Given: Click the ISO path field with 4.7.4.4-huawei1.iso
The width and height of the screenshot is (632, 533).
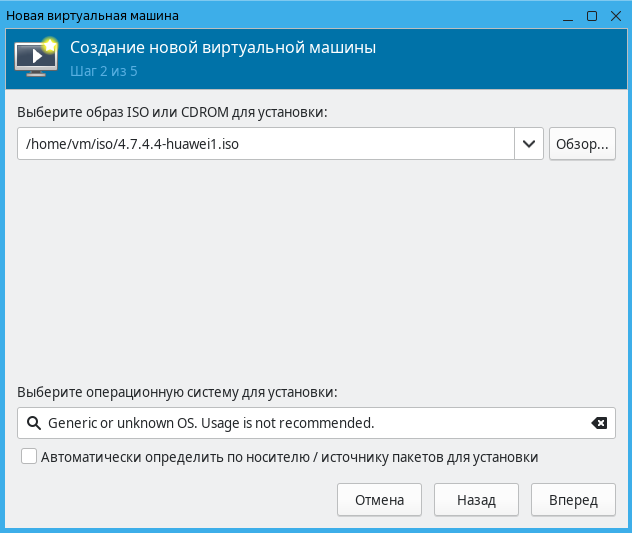Looking at the screenshot, I should [265, 144].
